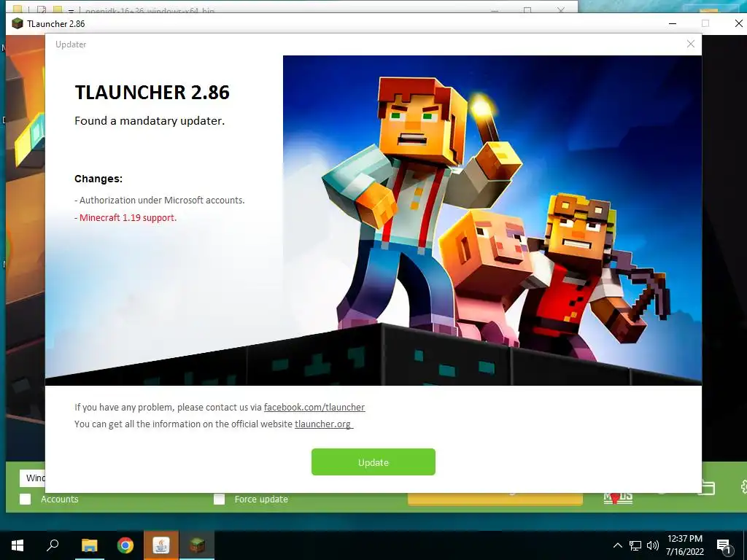
Task: Select the Minecraft 1.19 support text
Action: pos(128,217)
